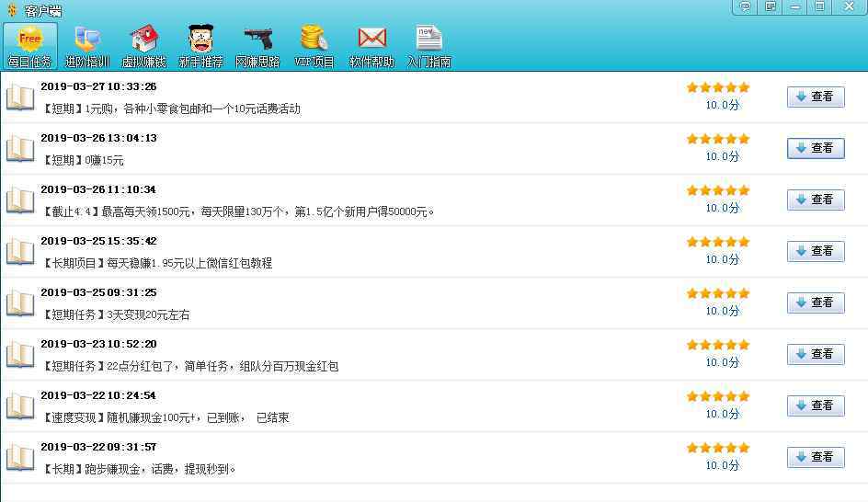
Task: Click star rating of the 1元购 task
Action: (718, 87)
